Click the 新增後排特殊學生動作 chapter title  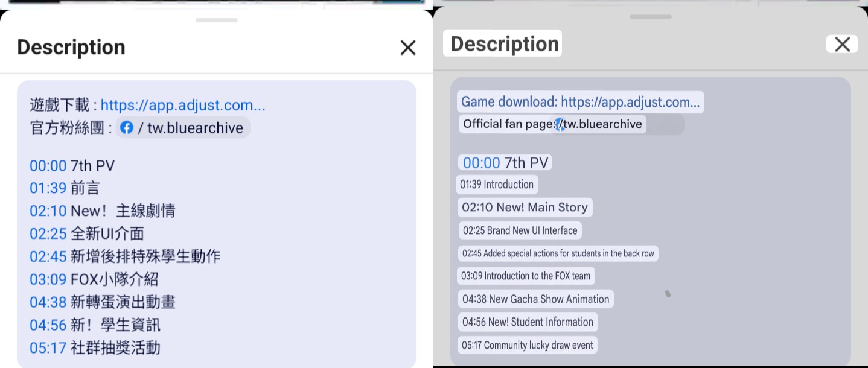[x=145, y=256]
